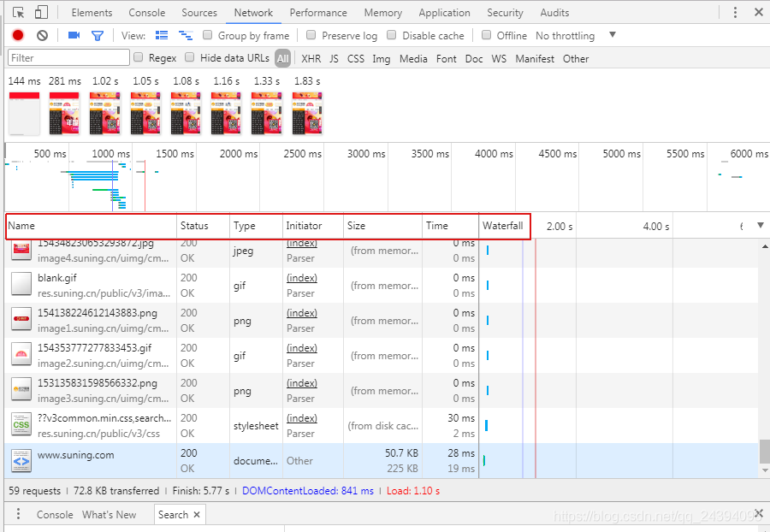This screenshot has width=770, height=532.
Task: Select the www.suning.com request row
Action: coord(382,460)
